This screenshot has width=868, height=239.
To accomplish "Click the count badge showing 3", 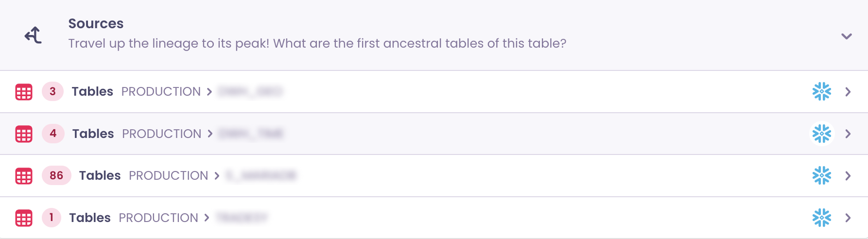I will coord(52,91).
